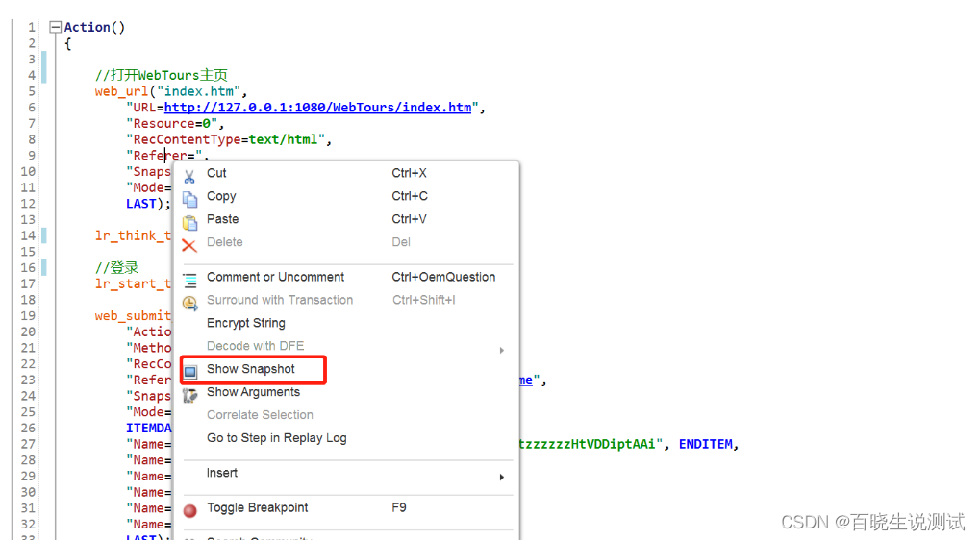The height and width of the screenshot is (540, 980).
Task: Click the Copy pages icon
Action: click(x=189, y=199)
